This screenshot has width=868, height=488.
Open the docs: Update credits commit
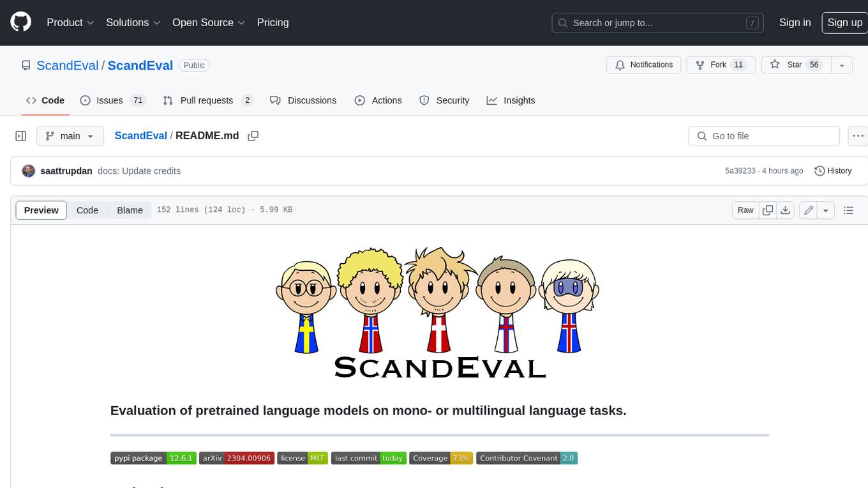[139, 171]
